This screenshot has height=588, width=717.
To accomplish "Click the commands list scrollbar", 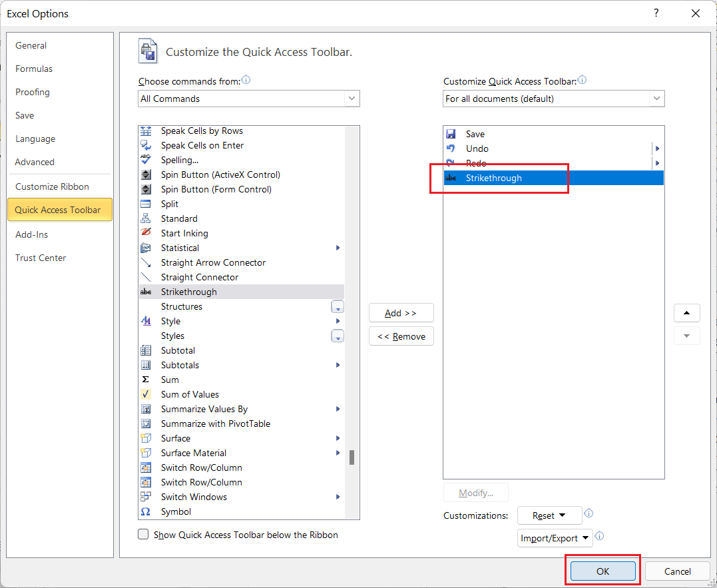I will click(352, 457).
